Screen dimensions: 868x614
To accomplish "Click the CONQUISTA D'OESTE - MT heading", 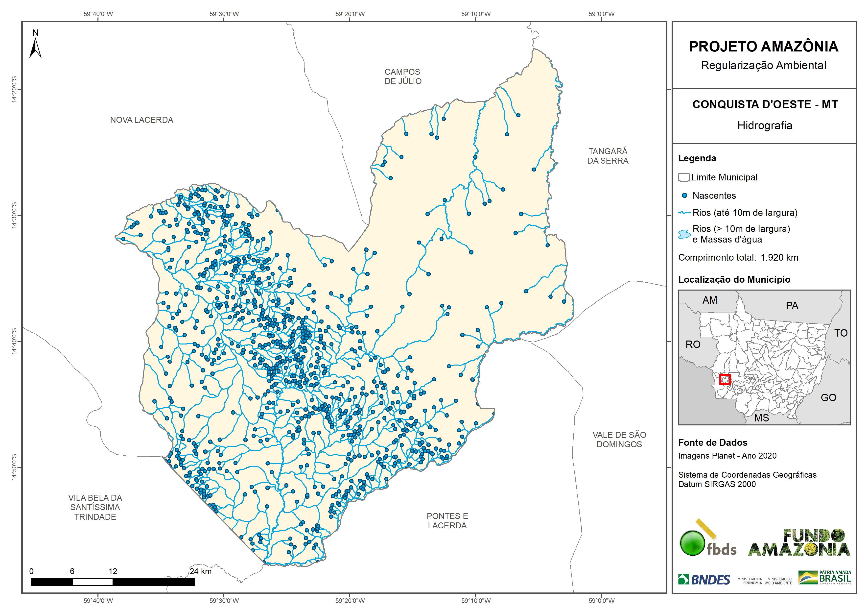I will click(x=765, y=104).
